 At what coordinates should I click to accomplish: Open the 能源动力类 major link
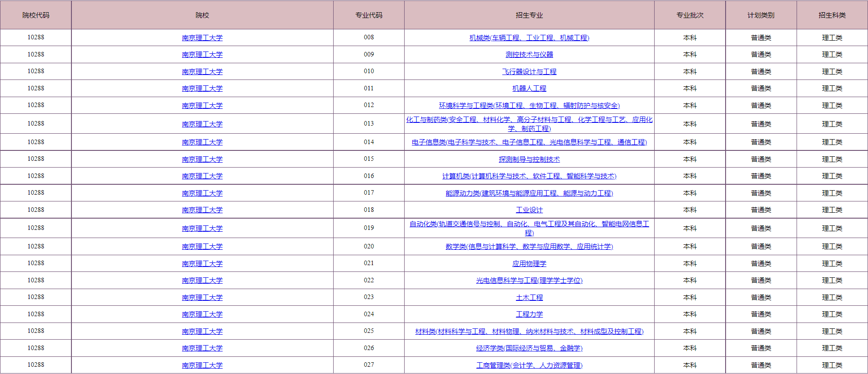(x=529, y=193)
